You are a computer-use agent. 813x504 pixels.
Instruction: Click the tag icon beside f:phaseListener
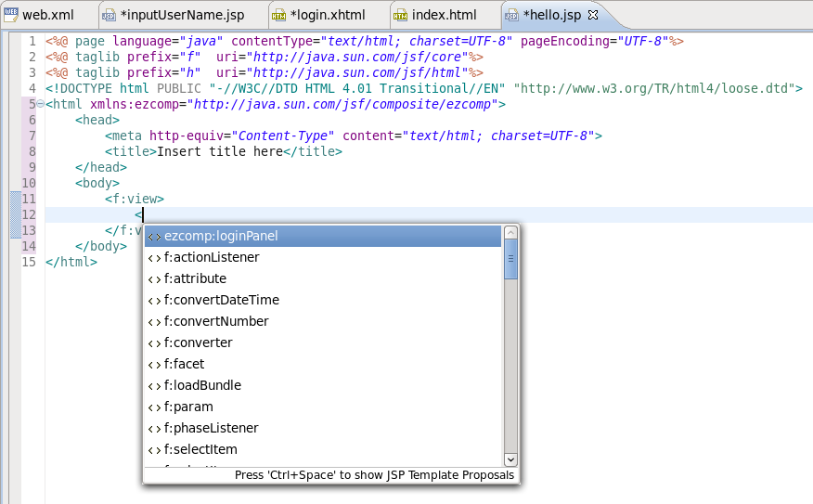tap(154, 429)
